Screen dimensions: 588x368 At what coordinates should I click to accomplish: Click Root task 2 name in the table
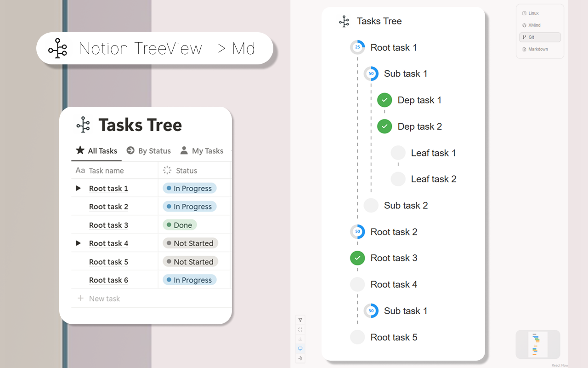[108, 207]
